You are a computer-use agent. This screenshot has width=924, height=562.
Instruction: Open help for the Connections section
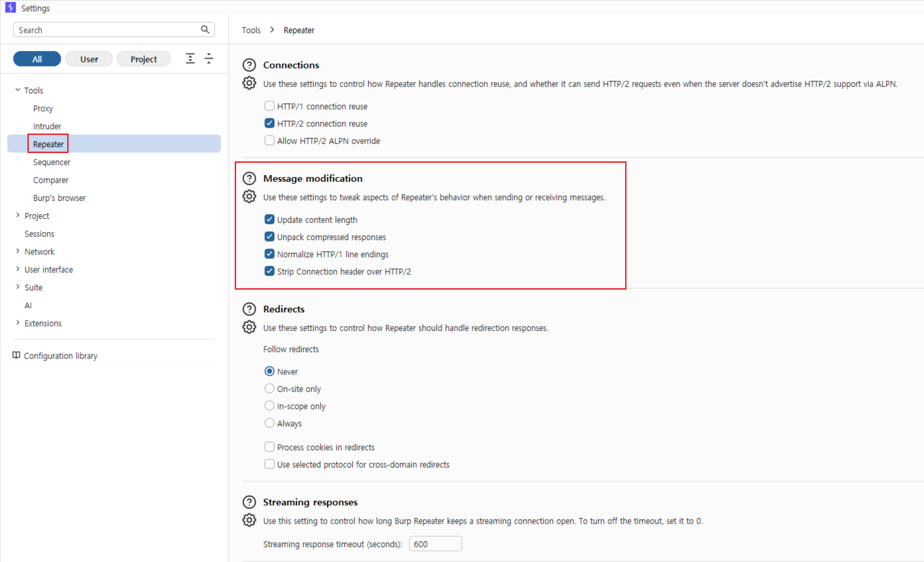click(x=249, y=65)
